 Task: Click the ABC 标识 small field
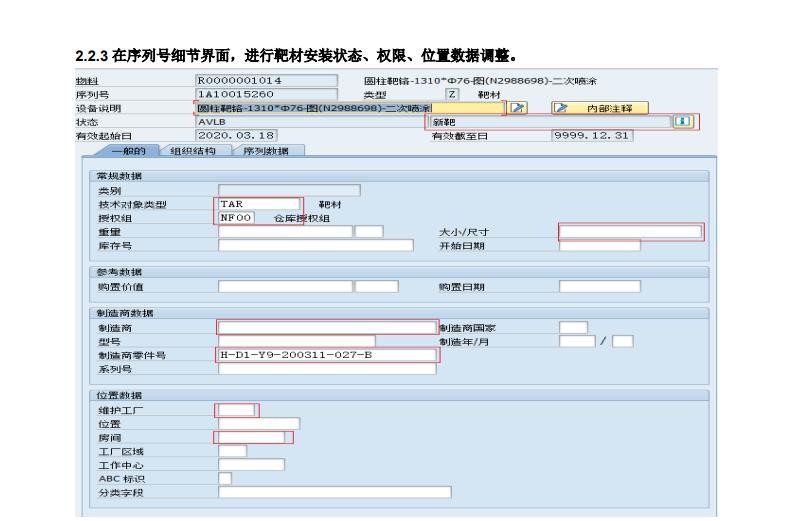225,478
